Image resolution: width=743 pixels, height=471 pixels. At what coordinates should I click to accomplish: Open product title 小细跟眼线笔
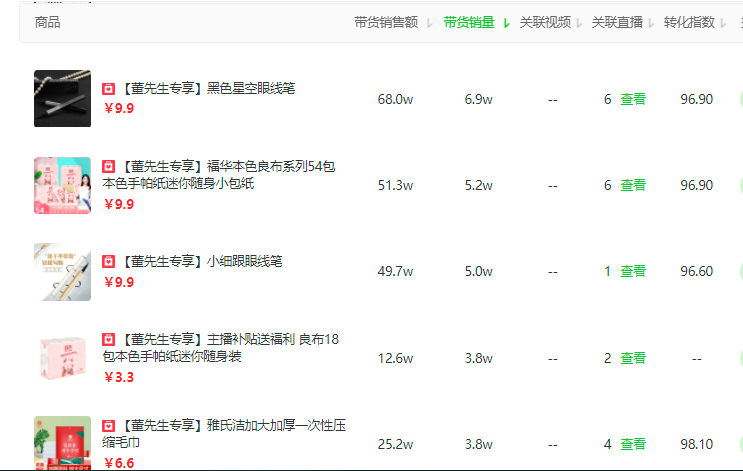pos(202,261)
